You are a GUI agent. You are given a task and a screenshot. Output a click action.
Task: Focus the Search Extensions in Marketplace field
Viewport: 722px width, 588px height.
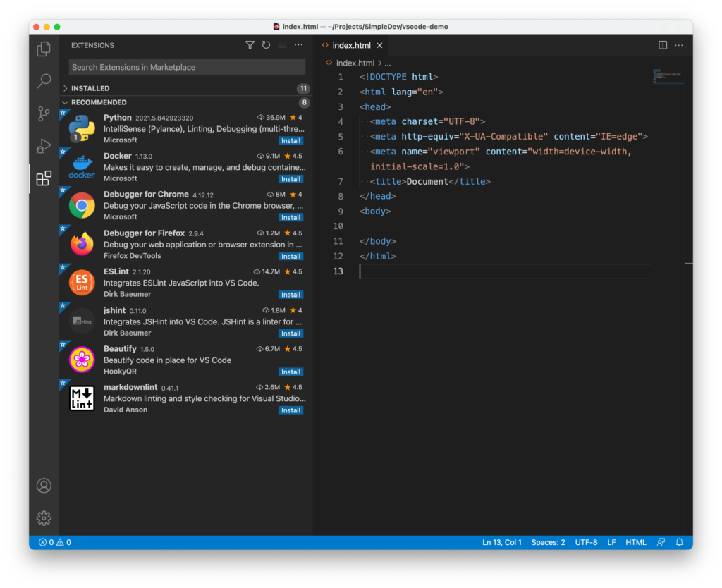click(x=187, y=67)
